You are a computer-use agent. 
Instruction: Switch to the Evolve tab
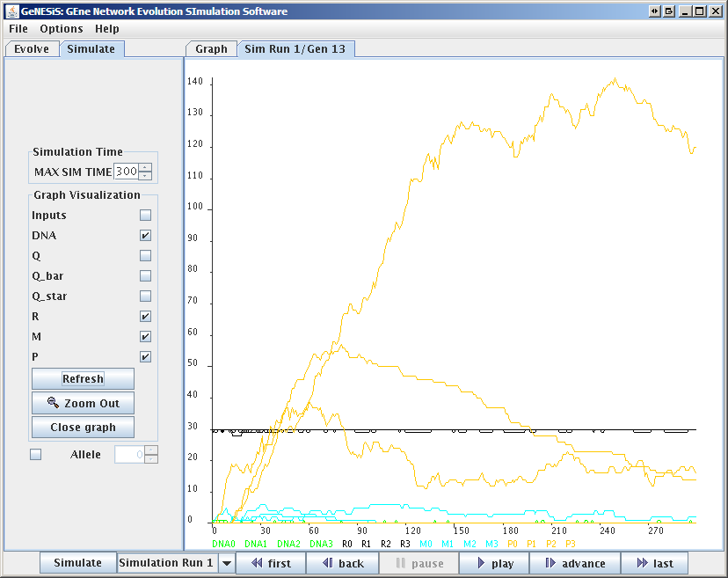tap(32, 49)
